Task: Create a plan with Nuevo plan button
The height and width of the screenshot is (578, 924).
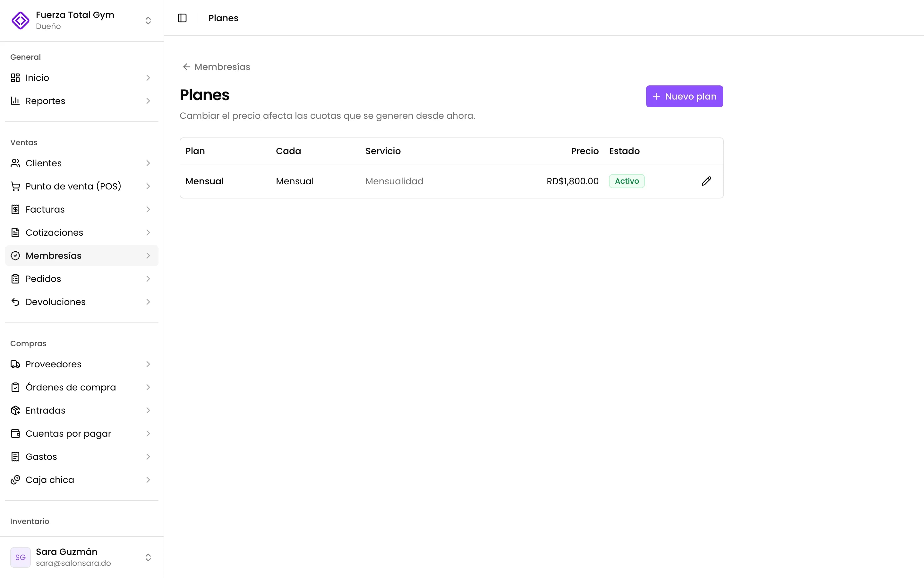Action: 684,96
